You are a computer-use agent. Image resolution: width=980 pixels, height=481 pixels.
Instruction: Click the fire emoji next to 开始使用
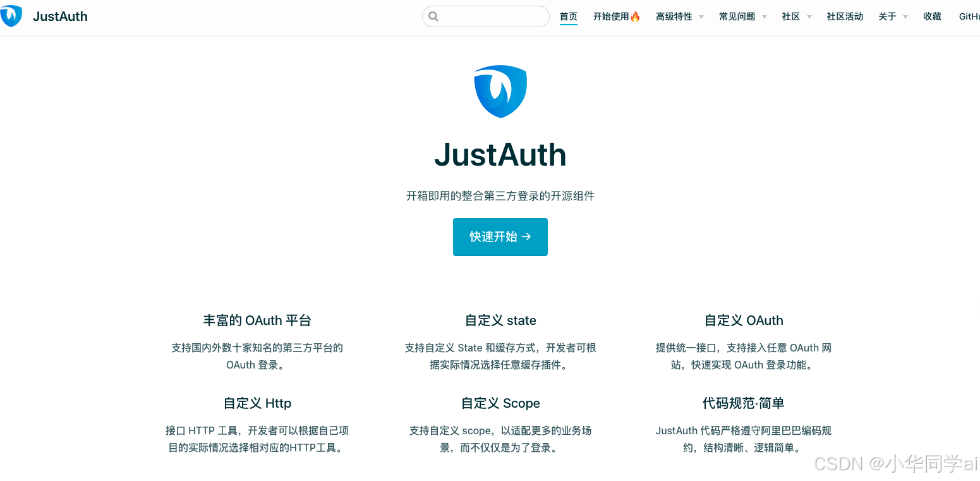point(635,16)
